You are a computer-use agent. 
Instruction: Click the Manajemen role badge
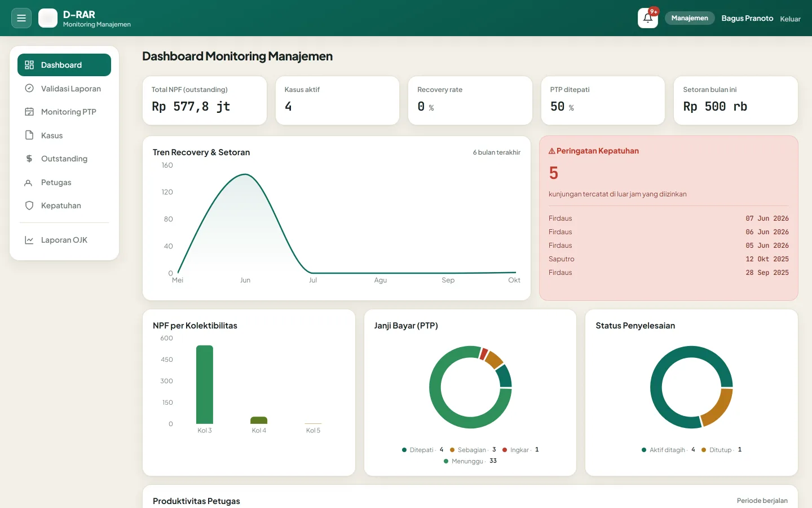690,18
